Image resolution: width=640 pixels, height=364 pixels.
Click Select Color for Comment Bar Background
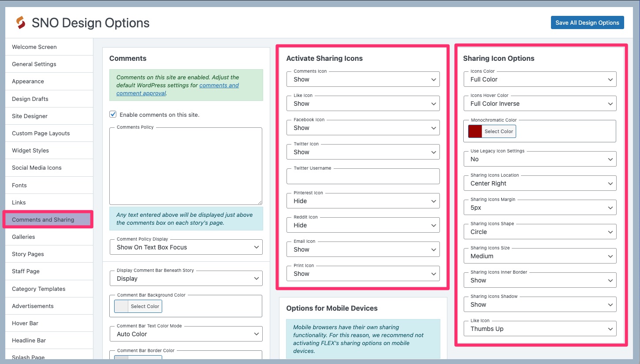(145, 306)
